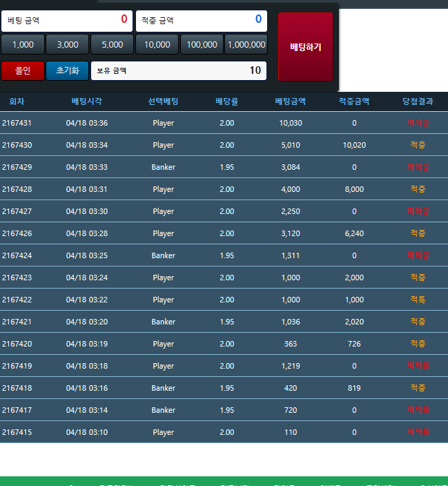
Task: Reset the bet with 초기화 button
Action: click(x=68, y=70)
